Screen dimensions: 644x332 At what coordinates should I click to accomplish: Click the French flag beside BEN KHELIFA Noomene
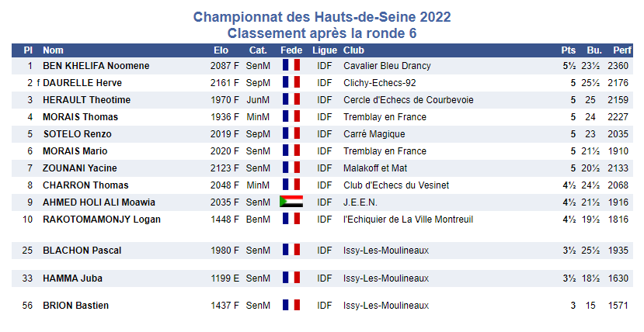pyautogui.click(x=291, y=66)
